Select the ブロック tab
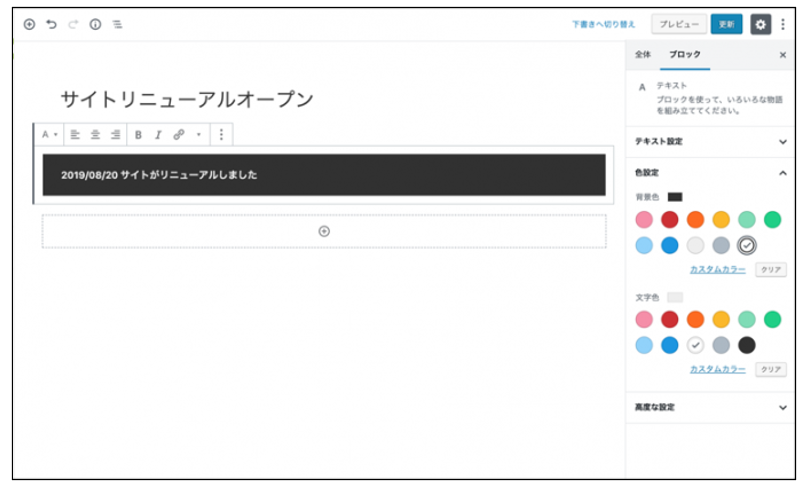807x493 pixels. pyautogui.click(x=685, y=55)
